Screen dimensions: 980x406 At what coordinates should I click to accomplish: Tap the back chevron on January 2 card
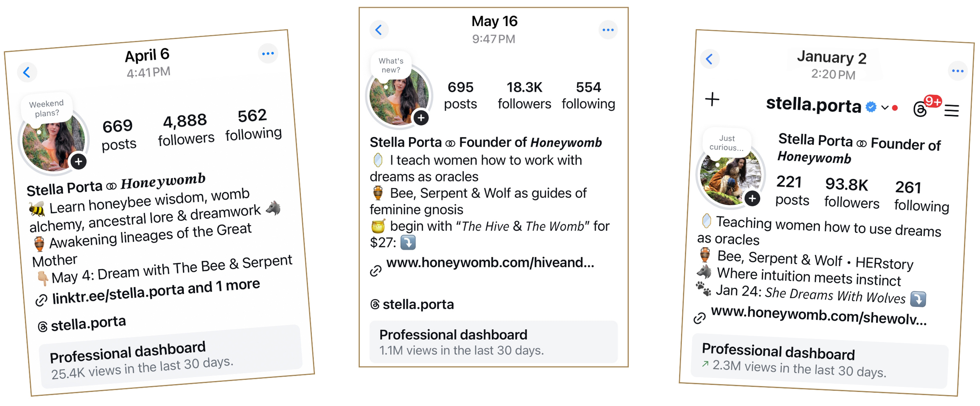pos(709,59)
